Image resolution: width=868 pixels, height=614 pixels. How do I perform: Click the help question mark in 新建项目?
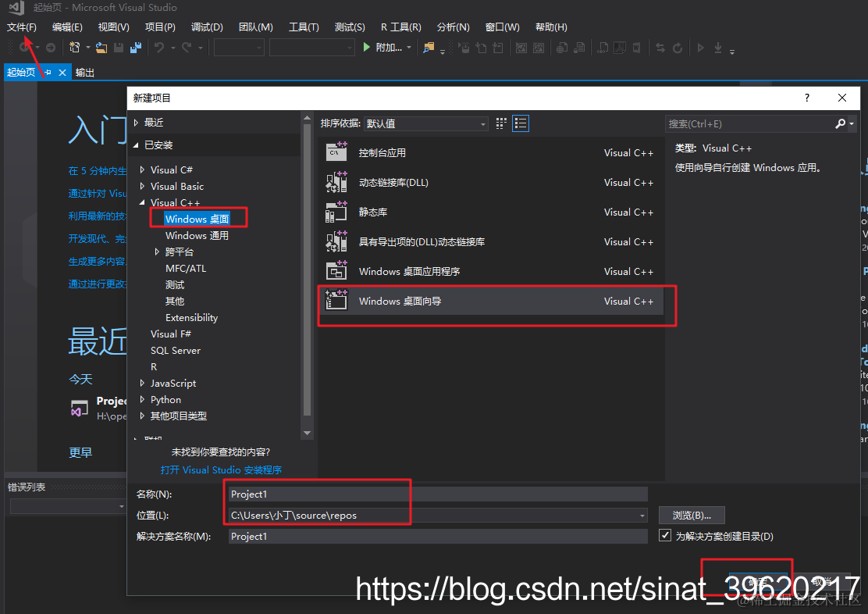(x=807, y=98)
